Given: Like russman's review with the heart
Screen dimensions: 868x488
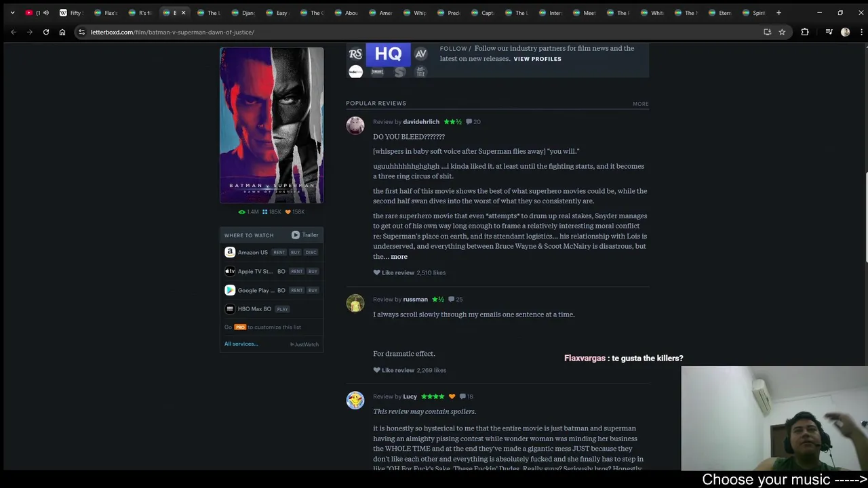Looking at the screenshot, I should pos(376,370).
